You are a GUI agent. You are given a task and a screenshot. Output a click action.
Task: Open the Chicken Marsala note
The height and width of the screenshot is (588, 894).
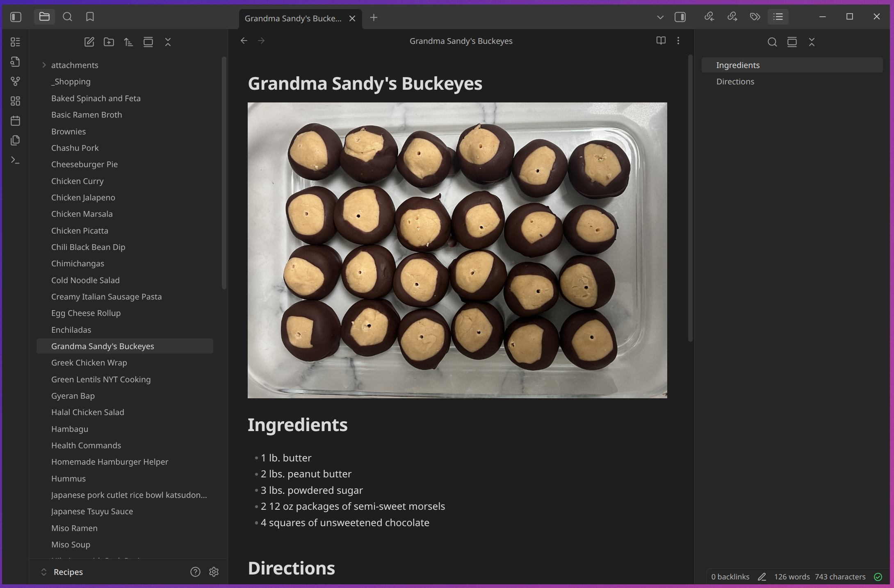pos(82,214)
